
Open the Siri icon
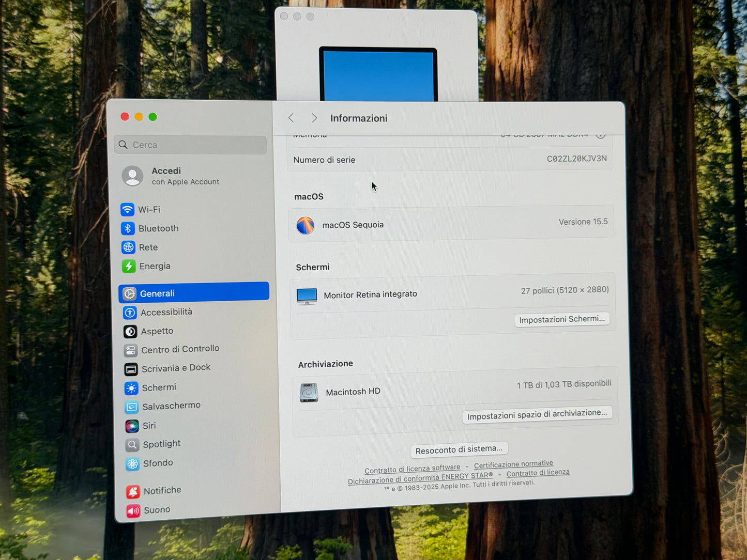pyautogui.click(x=132, y=426)
